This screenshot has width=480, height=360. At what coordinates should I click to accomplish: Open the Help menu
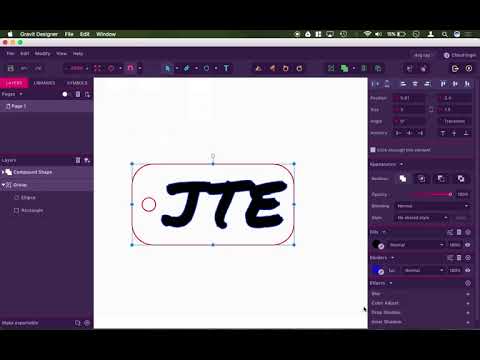coord(78,53)
